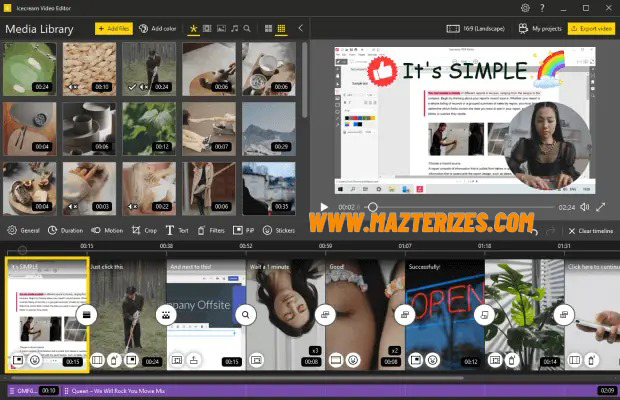620x400 pixels.
Task: Edit transition after 'Good!' clip
Action: click(x=405, y=315)
